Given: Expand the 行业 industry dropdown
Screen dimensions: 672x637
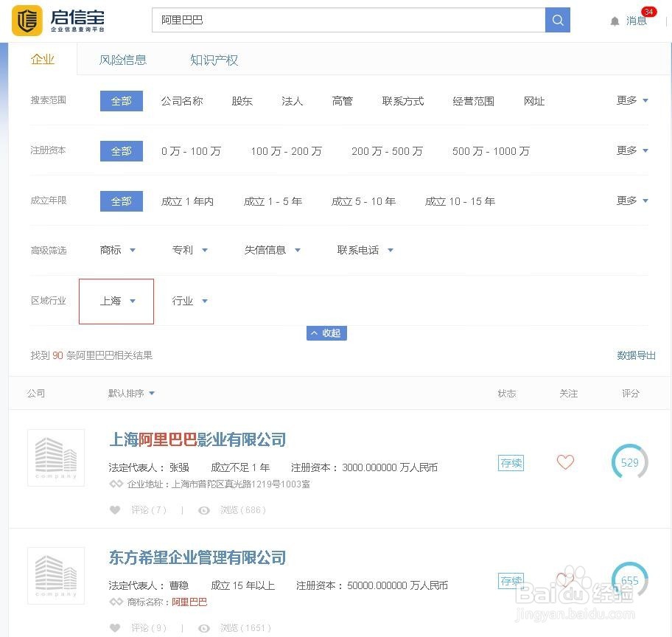Looking at the screenshot, I should point(189,301).
